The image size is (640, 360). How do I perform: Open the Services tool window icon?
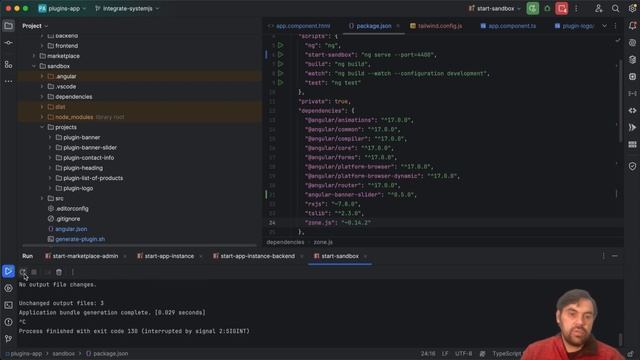pyautogui.click(x=8, y=288)
